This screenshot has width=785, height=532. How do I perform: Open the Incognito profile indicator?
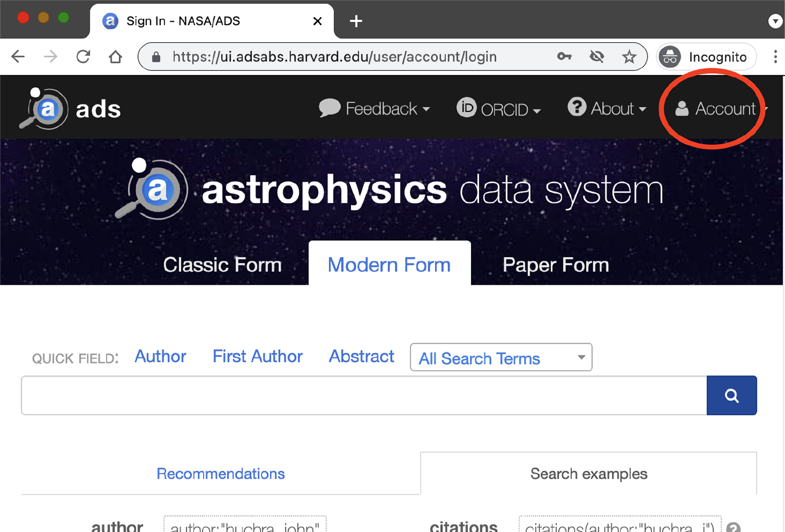pos(706,57)
